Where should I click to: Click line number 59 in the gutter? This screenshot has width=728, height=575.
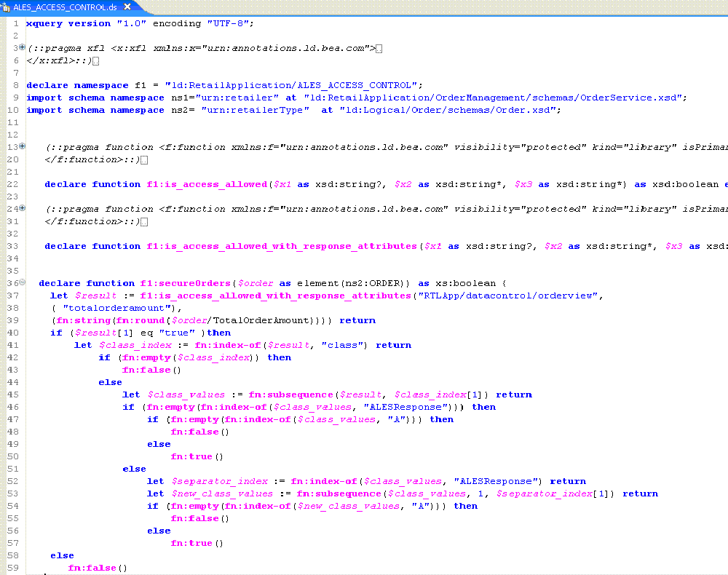click(x=12, y=568)
